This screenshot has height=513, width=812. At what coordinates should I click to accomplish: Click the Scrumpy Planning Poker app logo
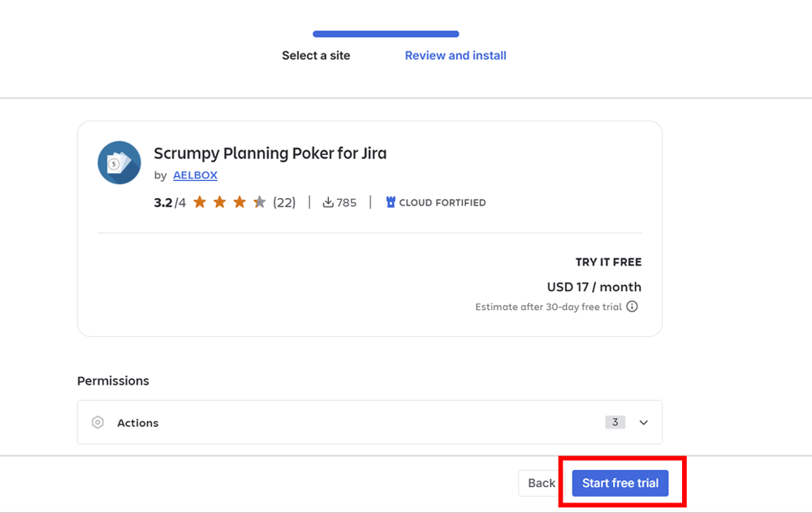pos(119,162)
